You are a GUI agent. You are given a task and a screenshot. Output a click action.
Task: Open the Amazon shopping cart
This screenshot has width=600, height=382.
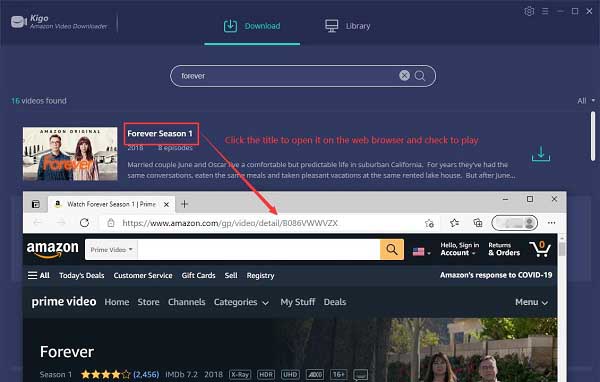pyautogui.click(x=540, y=249)
